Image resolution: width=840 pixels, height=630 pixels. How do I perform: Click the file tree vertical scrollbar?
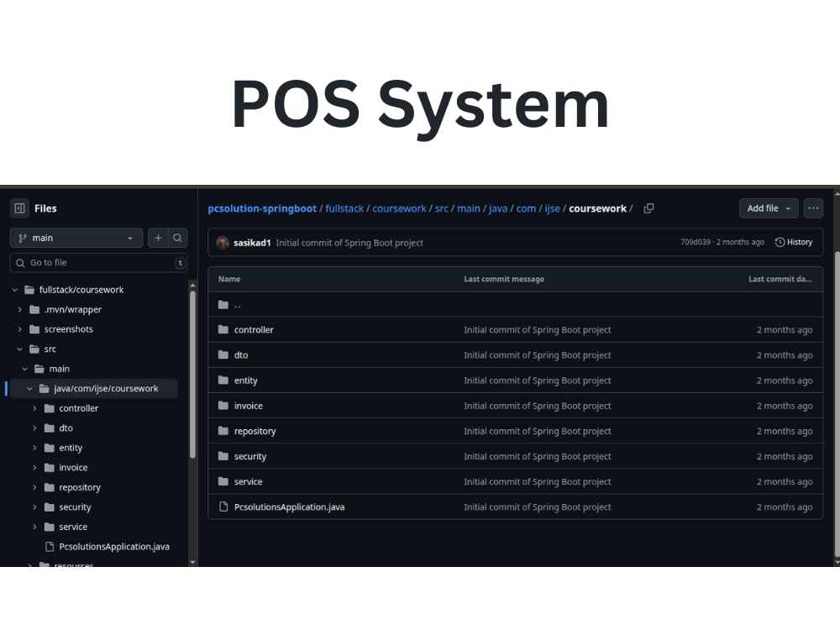(192, 375)
